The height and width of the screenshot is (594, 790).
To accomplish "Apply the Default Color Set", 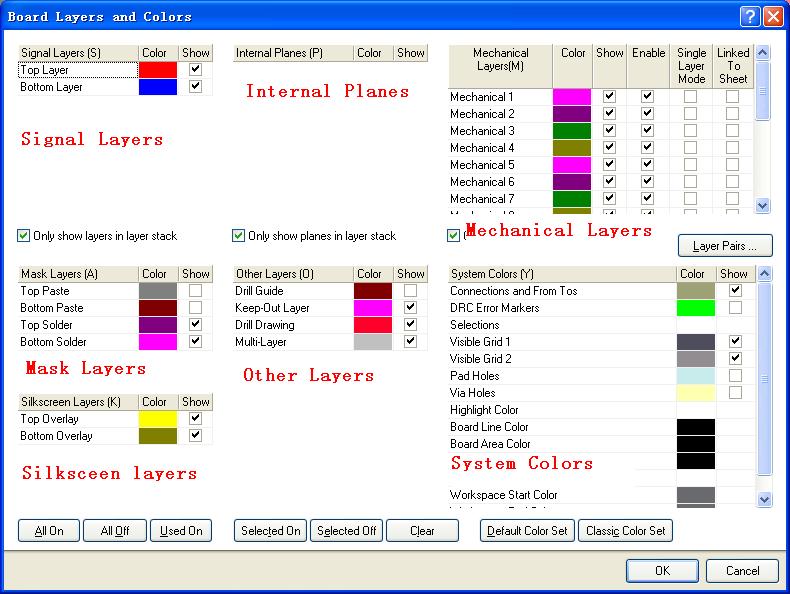I will click(527, 531).
